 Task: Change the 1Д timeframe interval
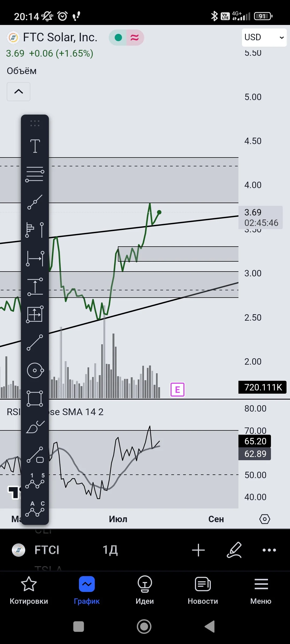[x=110, y=550]
